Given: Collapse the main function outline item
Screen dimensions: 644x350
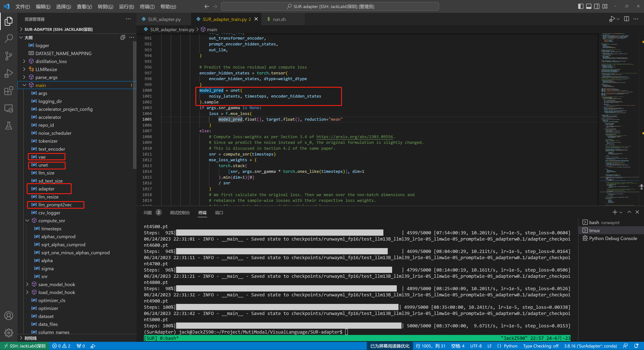Looking at the screenshot, I should point(24,85).
